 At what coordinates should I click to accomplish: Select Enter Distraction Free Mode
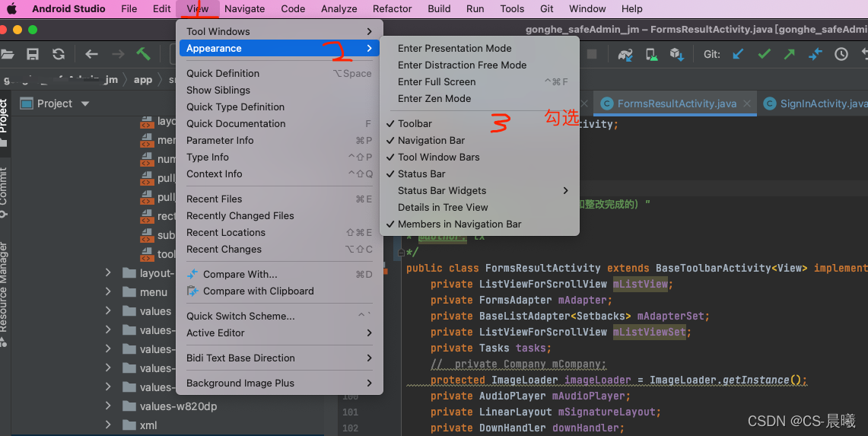(x=479, y=65)
